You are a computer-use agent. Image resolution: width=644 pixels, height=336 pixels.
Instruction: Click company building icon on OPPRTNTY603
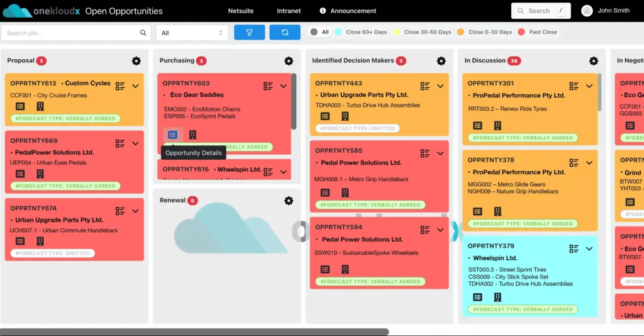tap(192, 135)
